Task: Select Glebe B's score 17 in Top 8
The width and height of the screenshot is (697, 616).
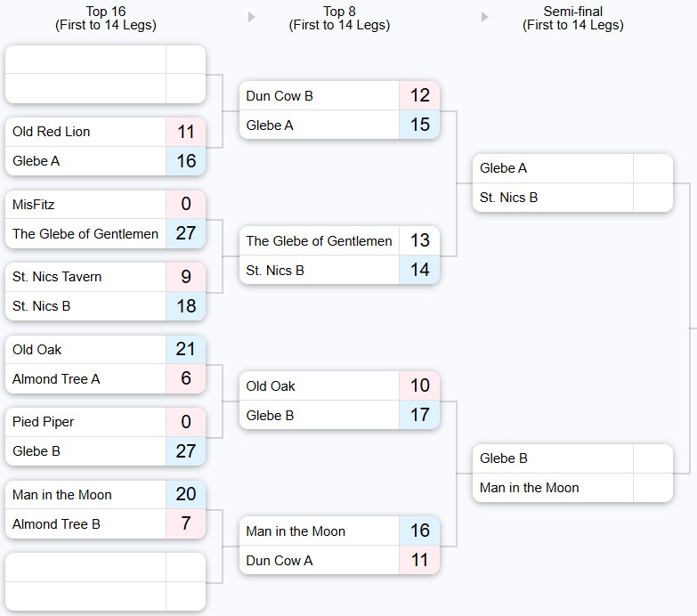Action: coord(419,416)
